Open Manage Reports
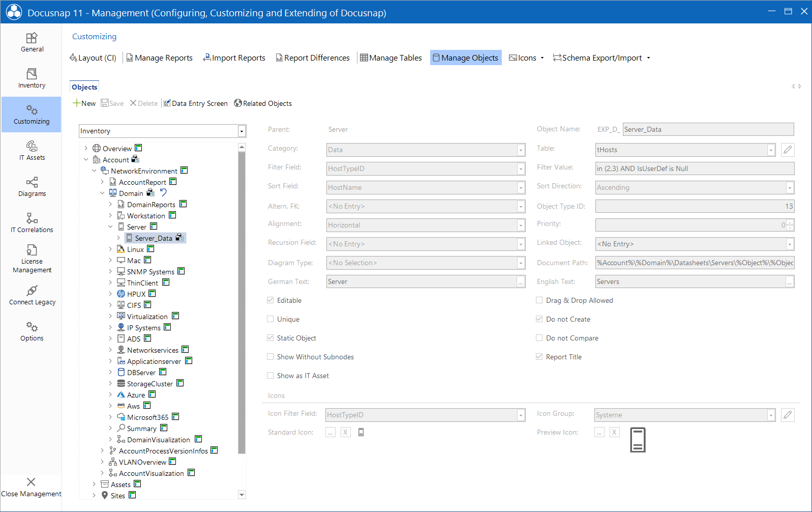The image size is (812, 512). pos(160,58)
